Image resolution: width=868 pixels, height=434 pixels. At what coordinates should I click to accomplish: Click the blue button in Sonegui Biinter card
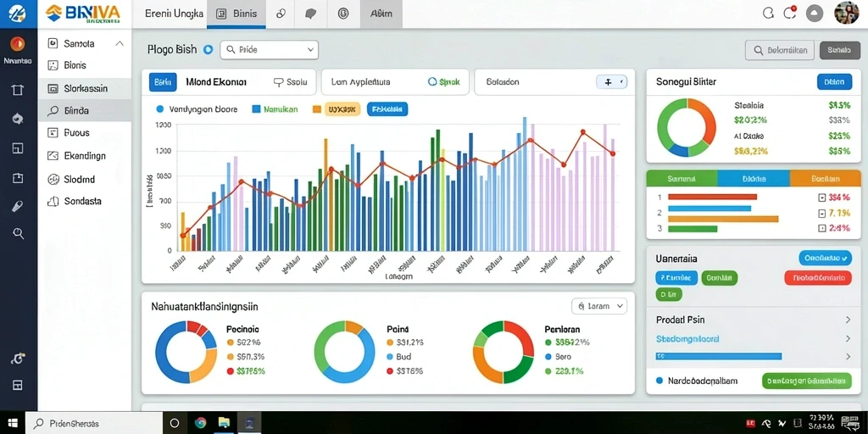pos(834,81)
